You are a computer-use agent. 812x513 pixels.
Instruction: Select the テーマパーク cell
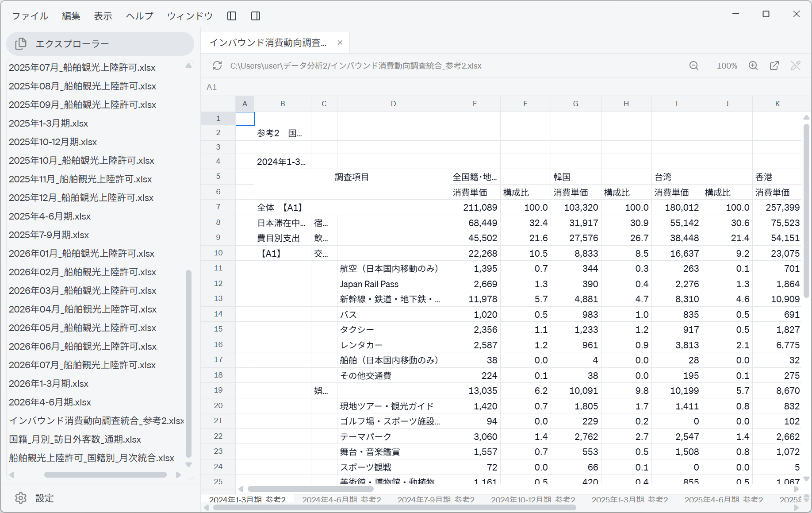pyautogui.click(x=393, y=436)
